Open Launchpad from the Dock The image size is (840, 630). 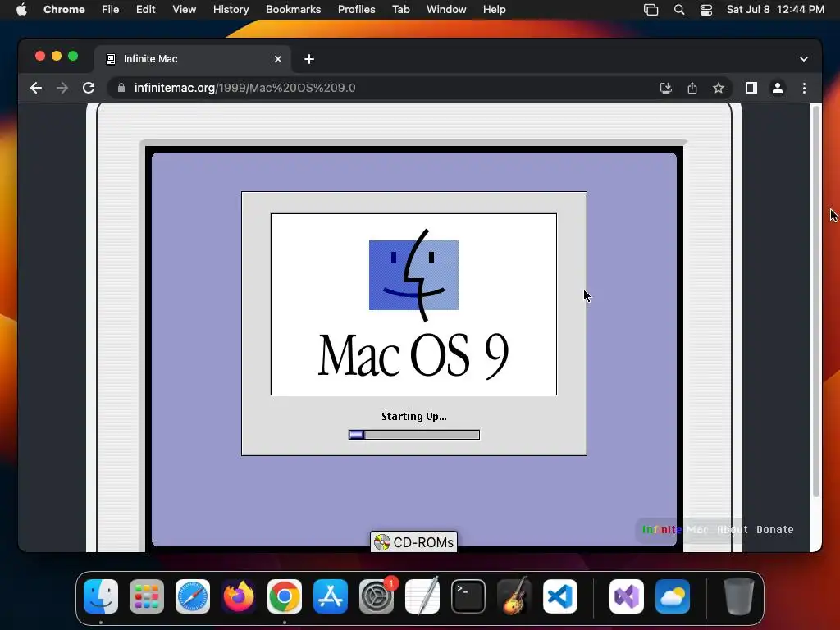click(x=147, y=596)
